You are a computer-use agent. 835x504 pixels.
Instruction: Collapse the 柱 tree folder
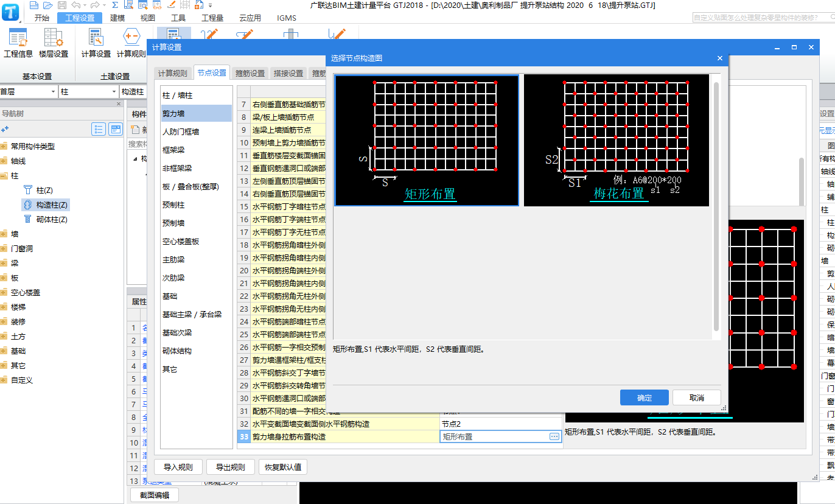4,175
